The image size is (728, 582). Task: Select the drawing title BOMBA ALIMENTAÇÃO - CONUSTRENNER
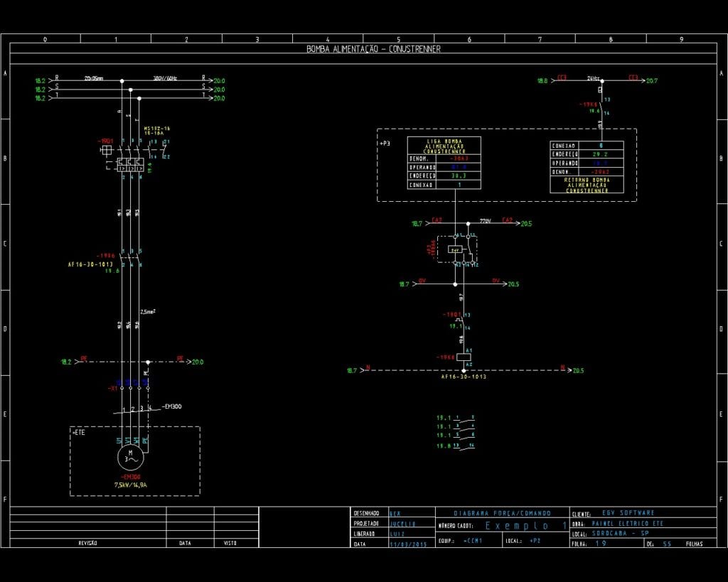[x=373, y=49]
